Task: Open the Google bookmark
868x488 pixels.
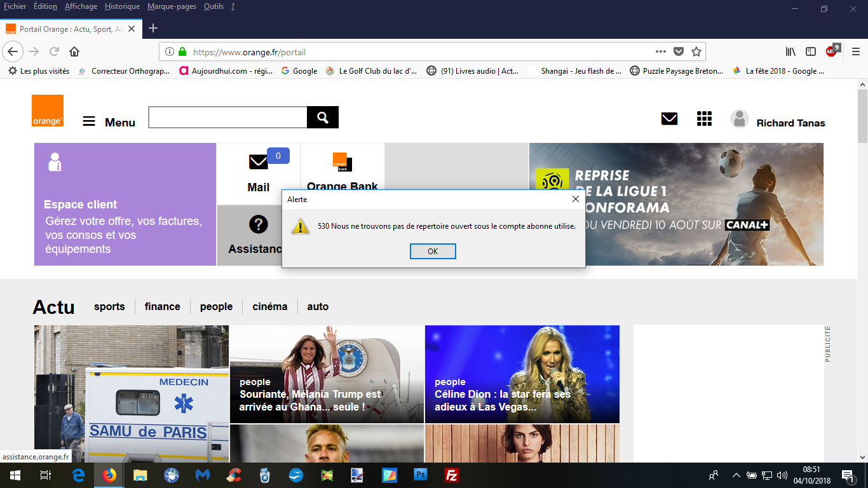Action: (299, 71)
